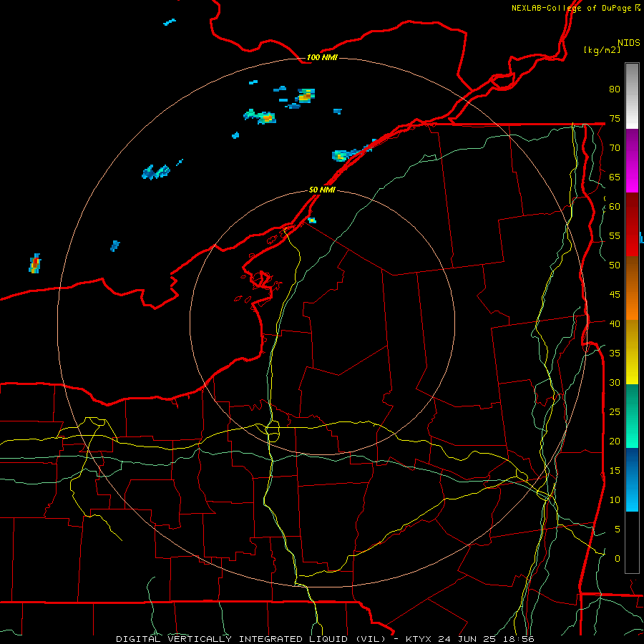Click the 50 NMI range ring label
644x644 pixels.
(x=322, y=190)
